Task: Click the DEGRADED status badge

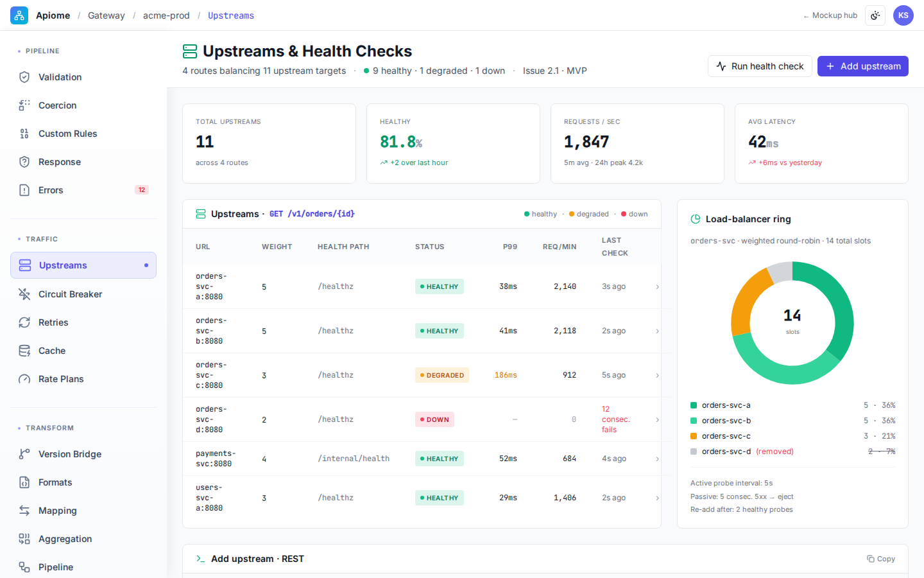Action: tap(442, 375)
